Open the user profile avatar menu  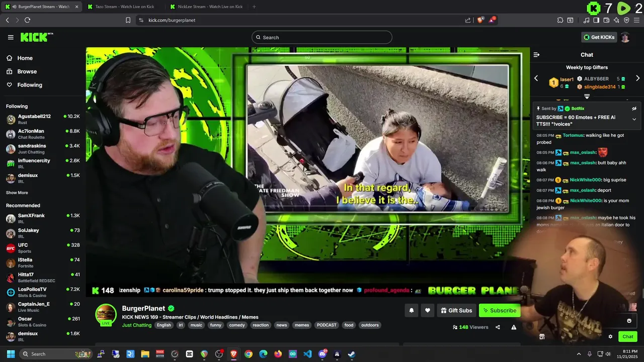tap(625, 37)
